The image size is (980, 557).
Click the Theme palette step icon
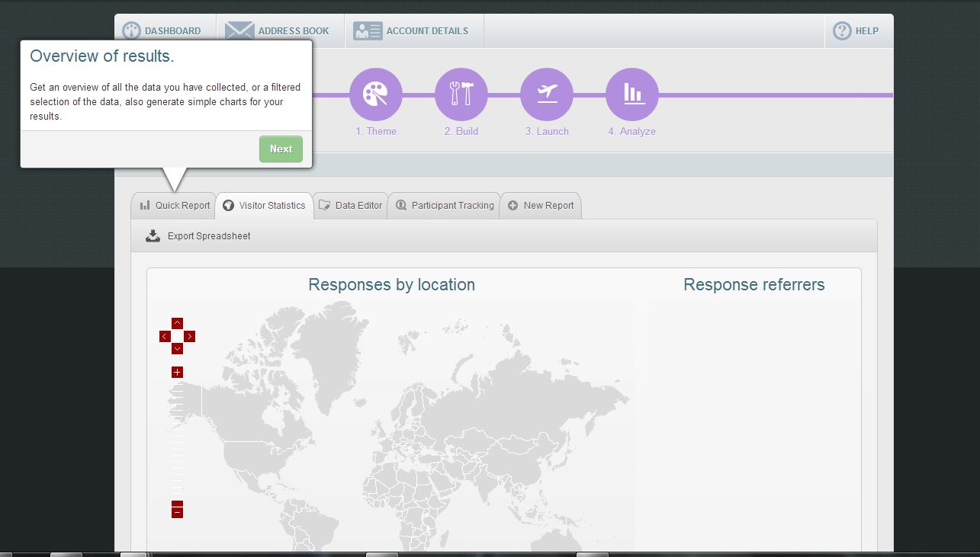point(375,94)
